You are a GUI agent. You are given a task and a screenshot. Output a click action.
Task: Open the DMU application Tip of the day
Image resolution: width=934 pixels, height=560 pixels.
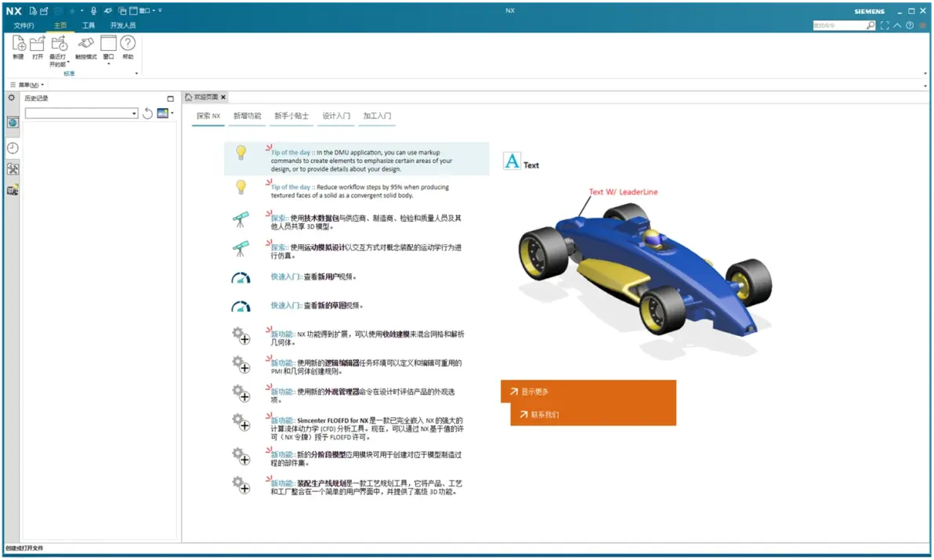(x=363, y=161)
